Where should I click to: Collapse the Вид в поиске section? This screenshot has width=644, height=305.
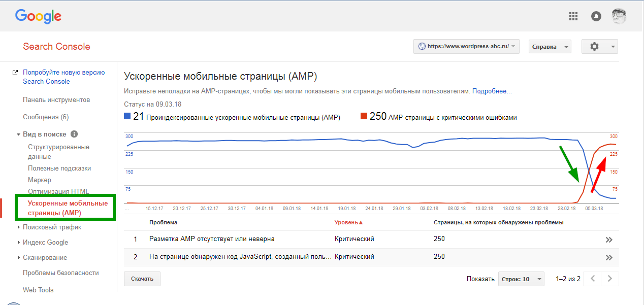point(19,134)
